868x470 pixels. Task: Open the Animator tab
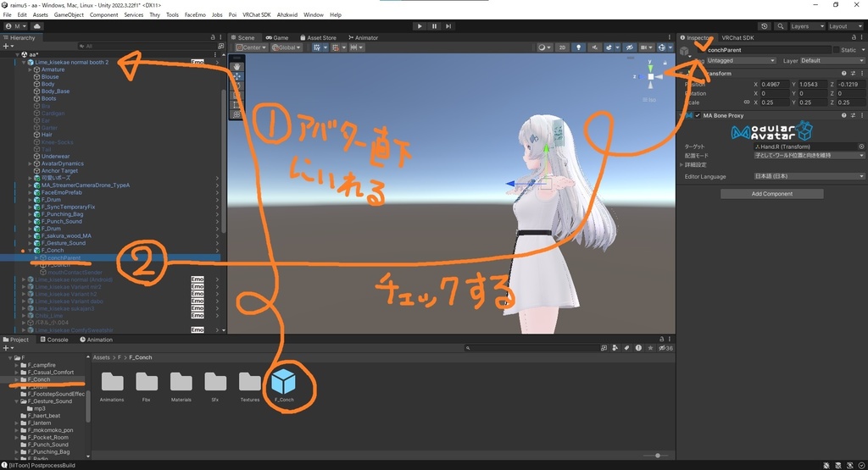pos(363,37)
